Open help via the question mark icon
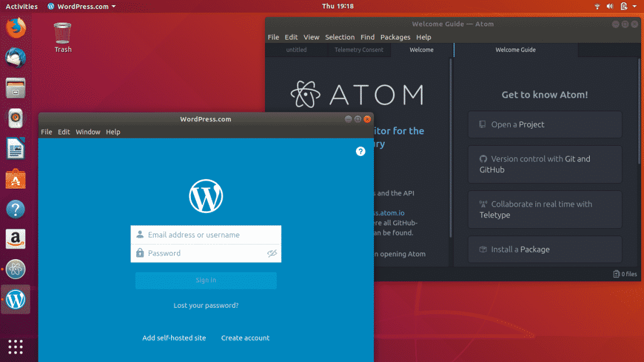644x362 pixels. (360, 151)
